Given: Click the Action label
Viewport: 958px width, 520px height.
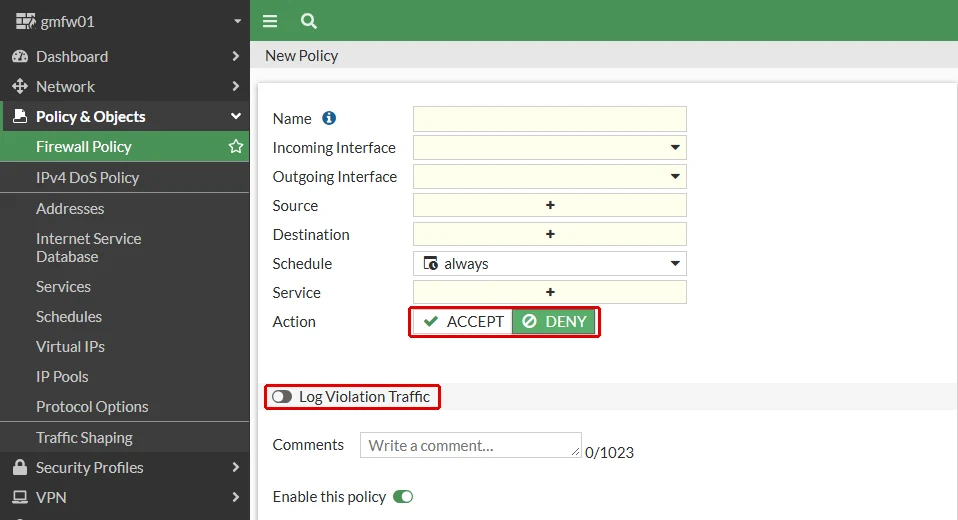Looking at the screenshot, I should coord(294,321).
